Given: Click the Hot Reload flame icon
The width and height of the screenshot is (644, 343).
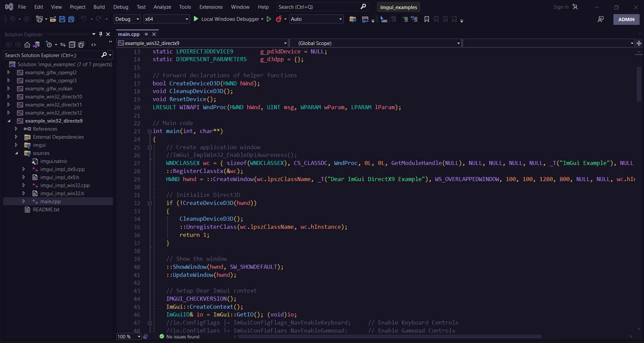Looking at the screenshot, I should 279,19.
